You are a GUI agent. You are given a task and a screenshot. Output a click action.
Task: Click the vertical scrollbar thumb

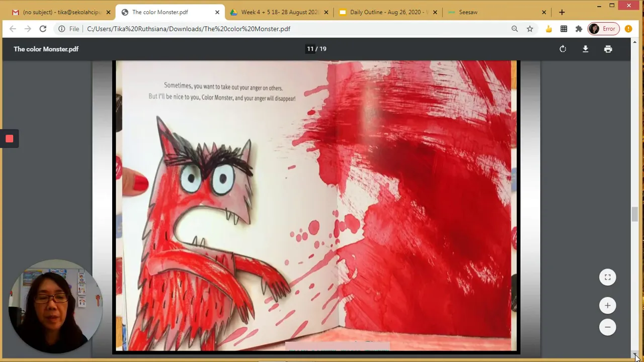(635, 214)
